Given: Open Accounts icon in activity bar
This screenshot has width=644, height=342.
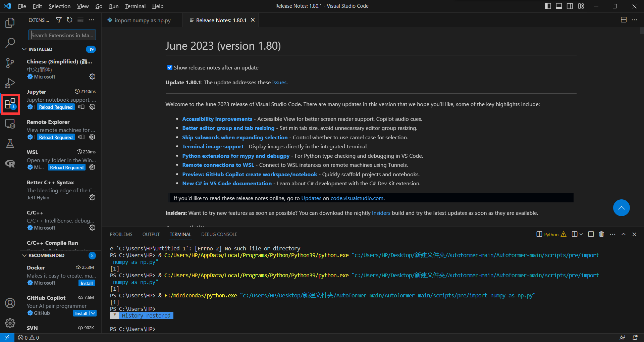Looking at the screenshot, I should click(x=10, y=303).
